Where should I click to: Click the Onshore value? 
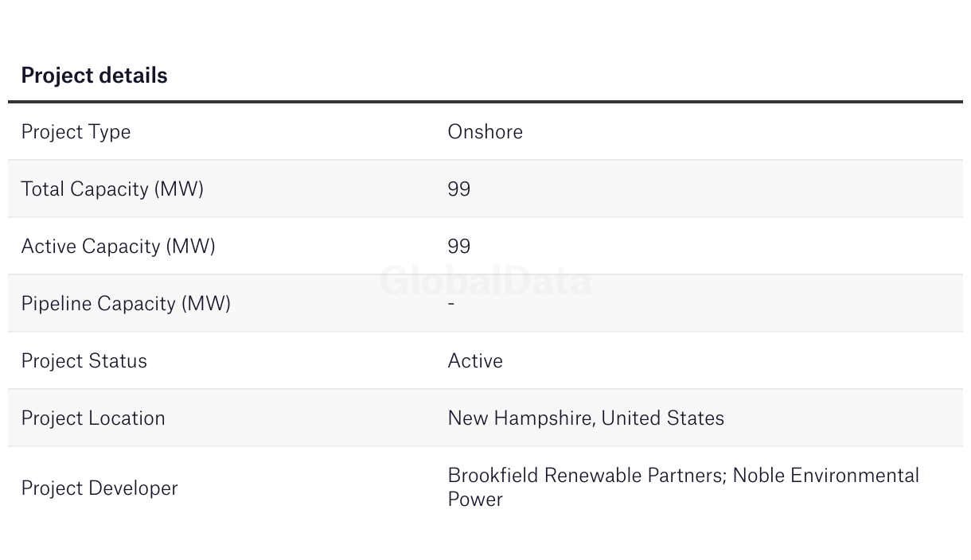[485, 131]
